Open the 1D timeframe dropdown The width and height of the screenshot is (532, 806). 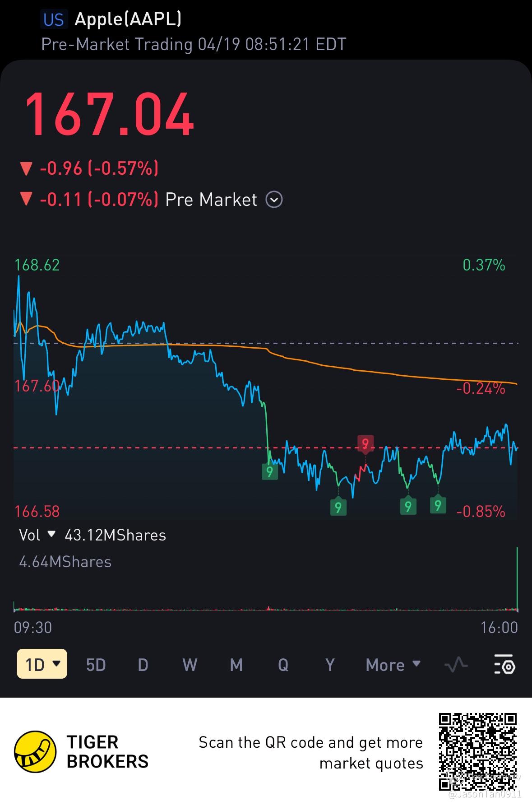point(42,664)
